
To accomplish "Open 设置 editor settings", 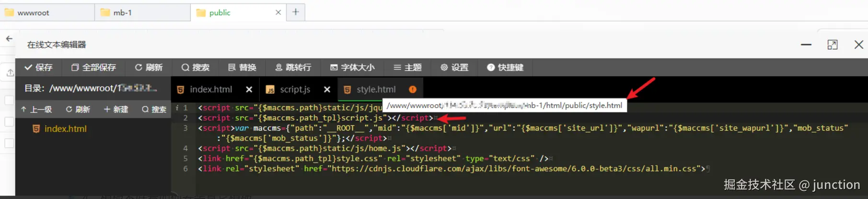I will click(x=454, y=67).
